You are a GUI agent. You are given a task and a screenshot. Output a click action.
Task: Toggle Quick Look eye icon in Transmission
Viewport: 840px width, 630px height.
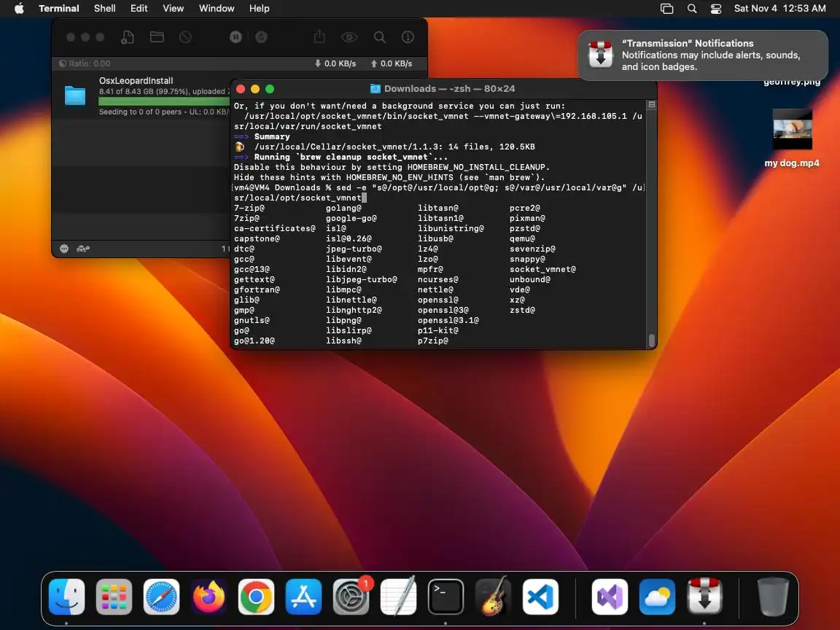coord(349,37)
